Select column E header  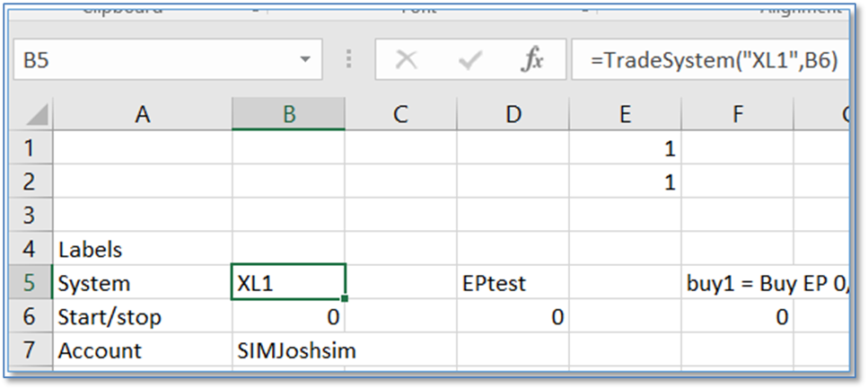pyautogui.click(x=625, y=113)
